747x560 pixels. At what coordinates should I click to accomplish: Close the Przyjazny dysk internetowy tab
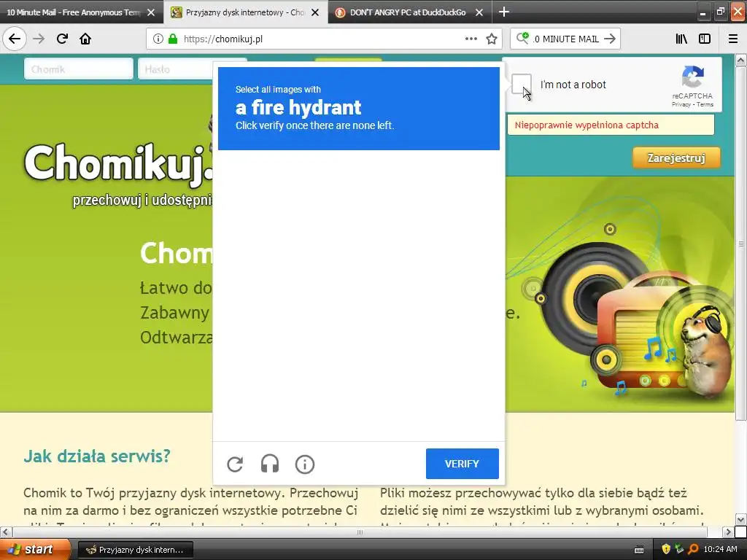[x=315, y=12]
